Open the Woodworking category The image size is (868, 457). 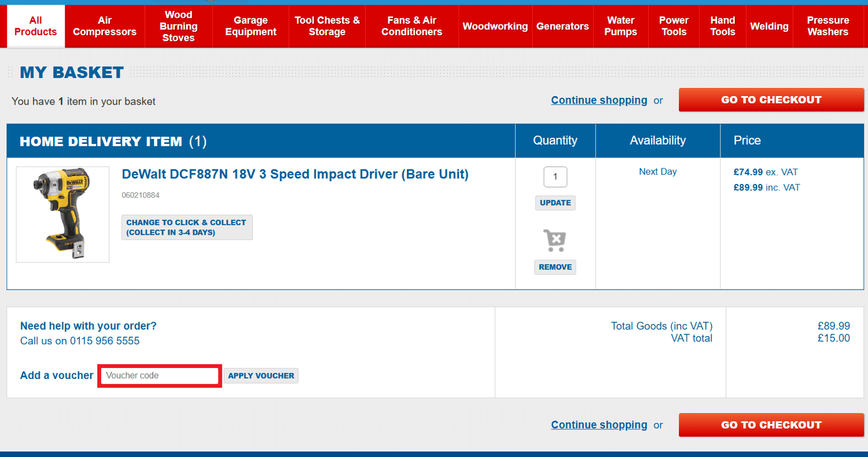495,26
